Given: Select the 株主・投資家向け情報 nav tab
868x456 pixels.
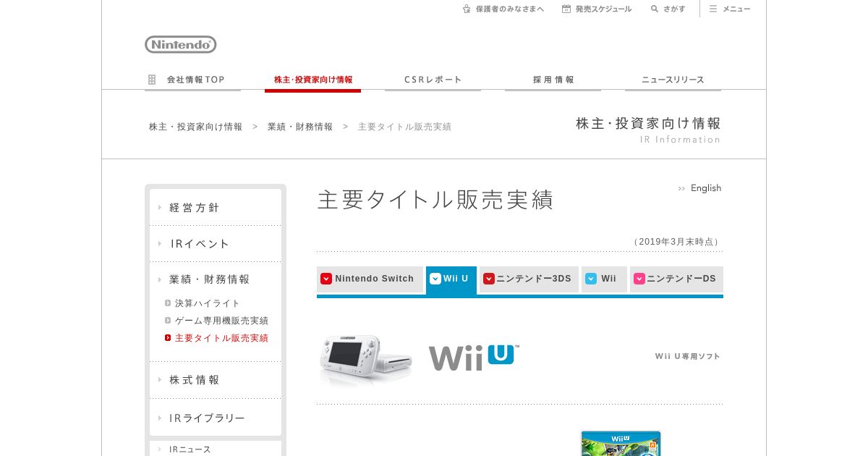Looking at the screenshot, I should pyautogui.click(x=312, y=80).
